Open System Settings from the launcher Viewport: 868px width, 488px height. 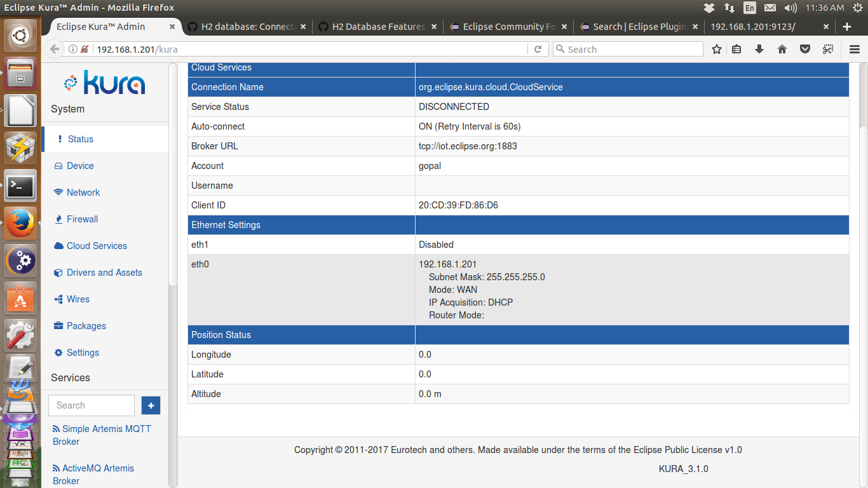[x=21, y=334]
